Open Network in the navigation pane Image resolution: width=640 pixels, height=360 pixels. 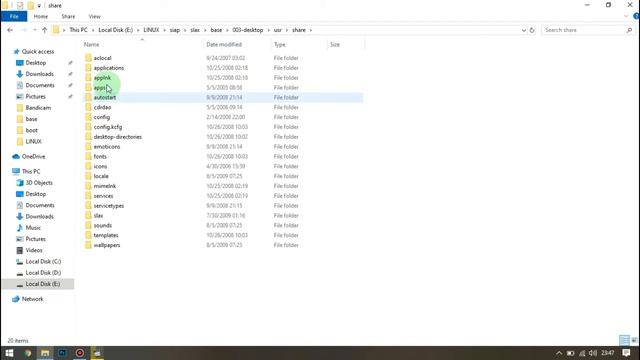click(32, 299)
